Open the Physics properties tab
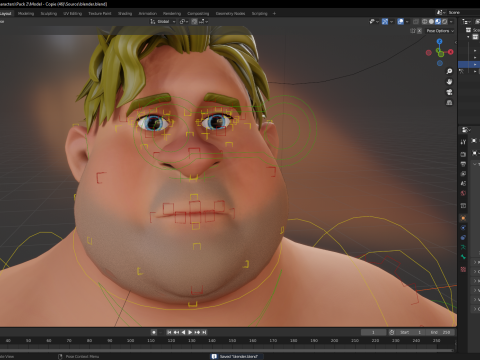The height and width of the screenshot is (360, 480). pos(463,228)
